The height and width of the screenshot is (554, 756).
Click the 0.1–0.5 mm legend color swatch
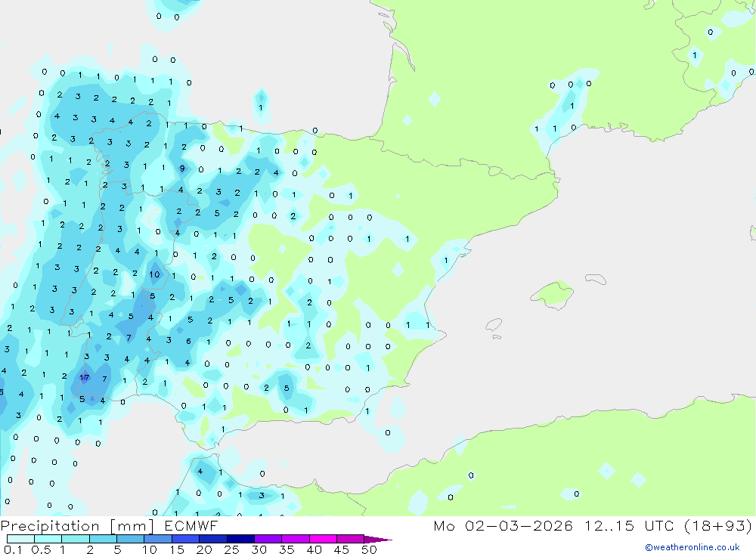[20, 539]
